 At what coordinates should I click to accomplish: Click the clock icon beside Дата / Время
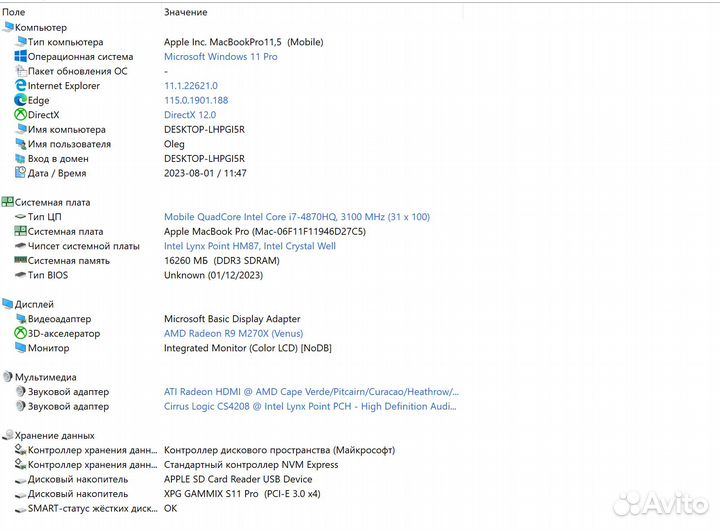pos(20,173)
